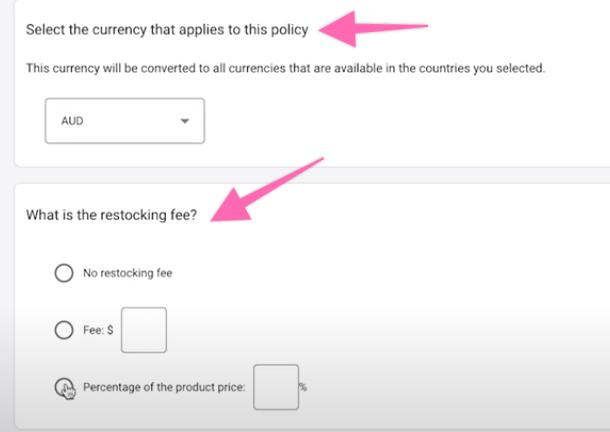Click "What is the restocking fee?" heading
This screenshot has width=610, height=432.
coord(111,214)
